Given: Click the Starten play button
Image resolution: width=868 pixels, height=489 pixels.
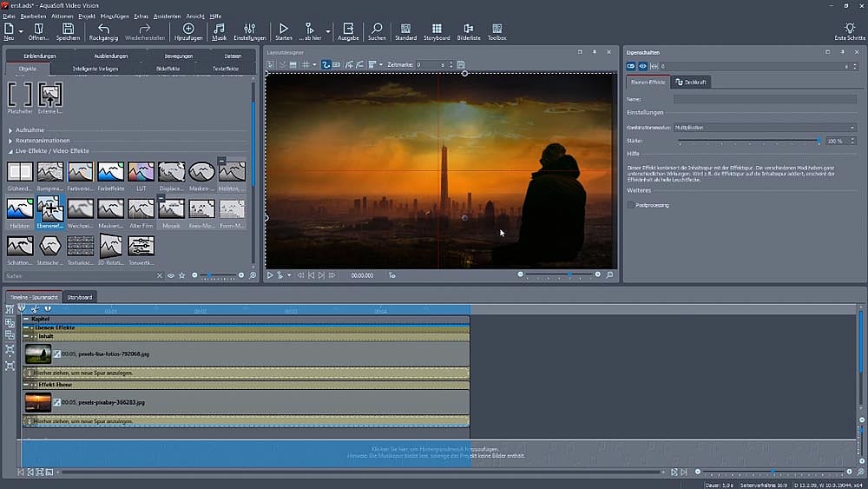Looking at the screenshot, I should pos(283,32).
